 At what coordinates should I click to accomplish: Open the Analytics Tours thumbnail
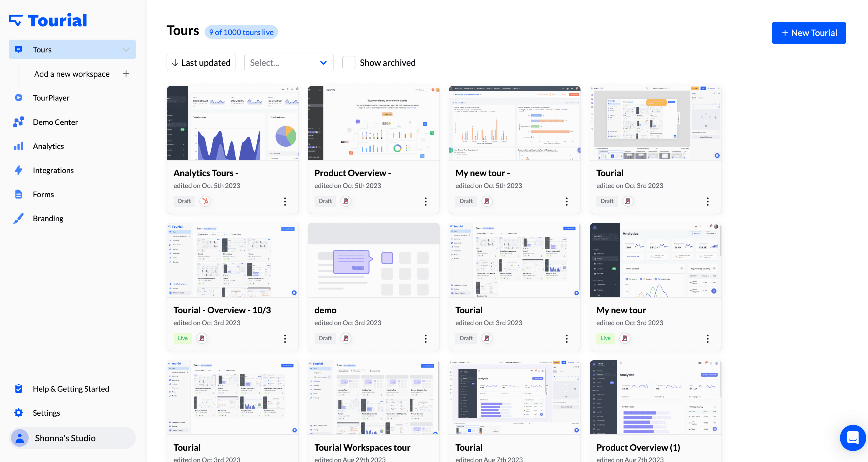(232, 123)
